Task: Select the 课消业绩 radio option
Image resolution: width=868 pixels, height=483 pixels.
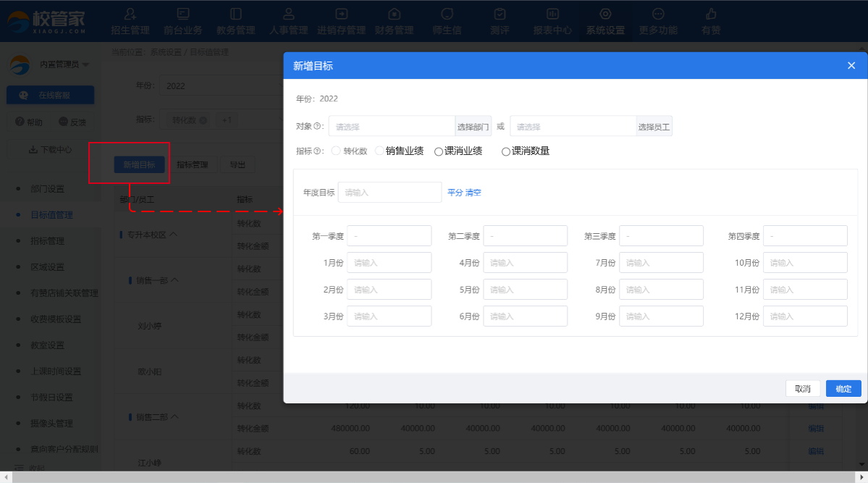Action: click(439, 151)
